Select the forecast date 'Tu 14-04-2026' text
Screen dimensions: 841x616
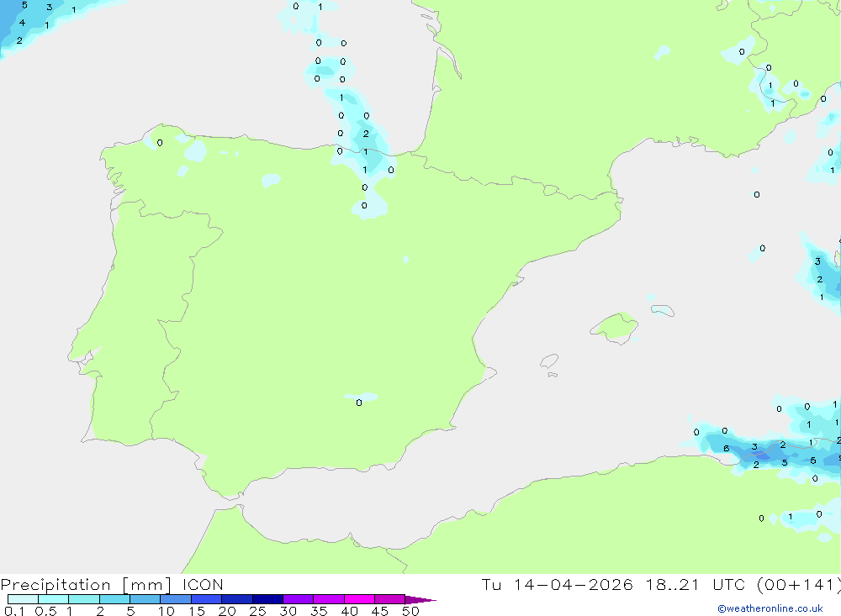[x=557, y=584]
